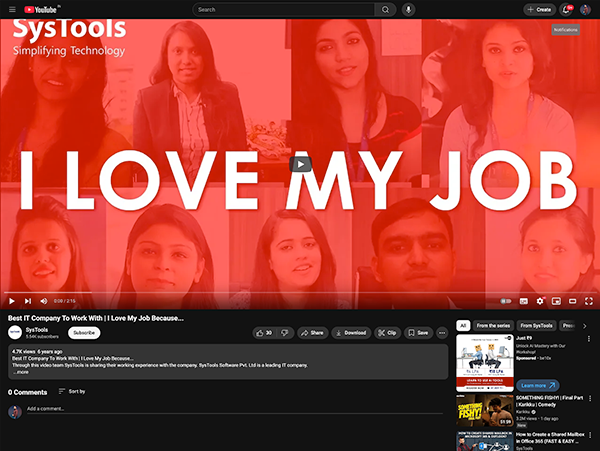Open Shared Mailbox Office 365 video title

click(550, 438)
